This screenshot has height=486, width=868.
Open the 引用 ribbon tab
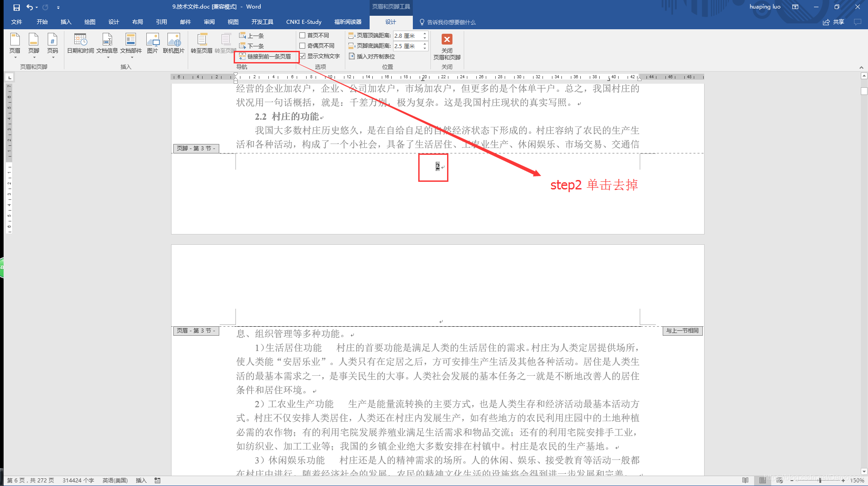coord(162,22)
